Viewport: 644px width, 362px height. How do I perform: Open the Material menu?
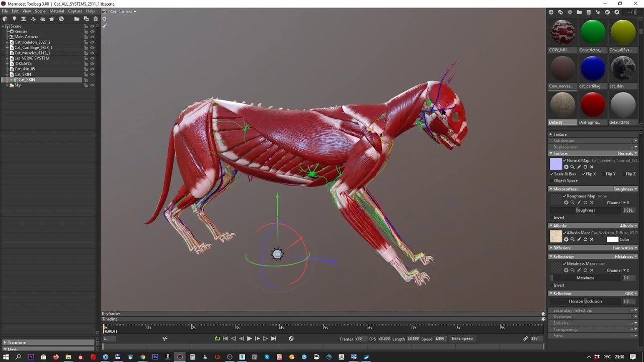(56, 11)
